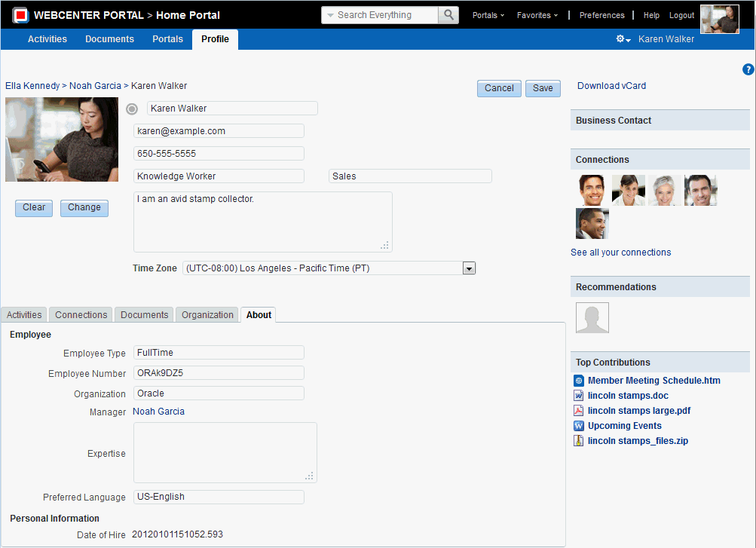Click the Expertise text area
Screen dimensions: 756x548
coord(225,452)
